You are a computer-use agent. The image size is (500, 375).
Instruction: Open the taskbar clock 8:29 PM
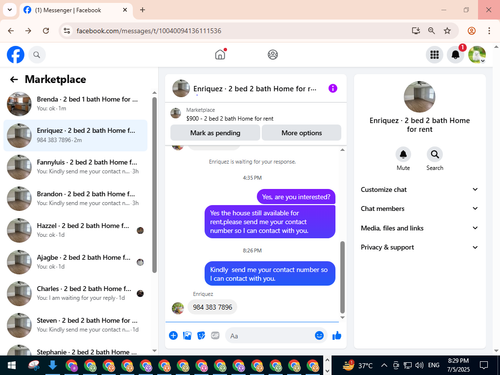point(458,365)
